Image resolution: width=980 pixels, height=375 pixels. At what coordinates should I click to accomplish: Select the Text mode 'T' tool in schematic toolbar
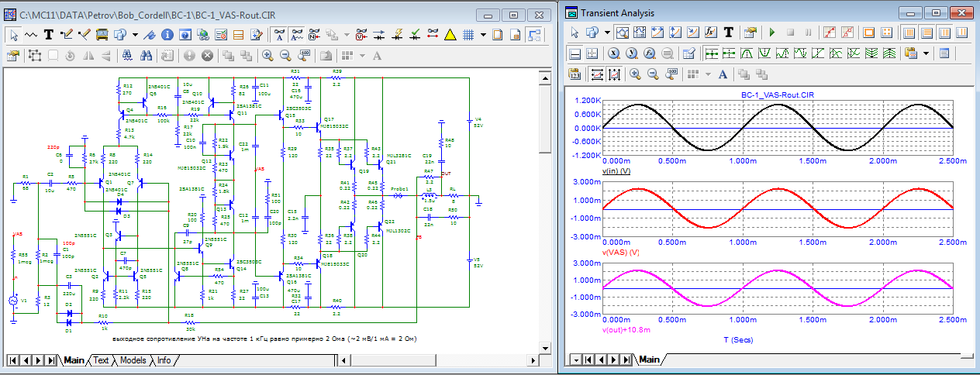48,35
